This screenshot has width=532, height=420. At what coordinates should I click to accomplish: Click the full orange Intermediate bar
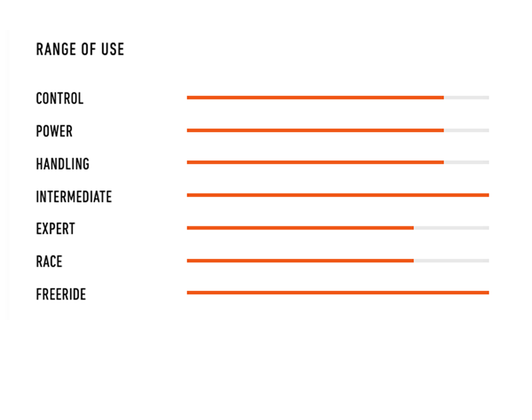click(338, 195)
